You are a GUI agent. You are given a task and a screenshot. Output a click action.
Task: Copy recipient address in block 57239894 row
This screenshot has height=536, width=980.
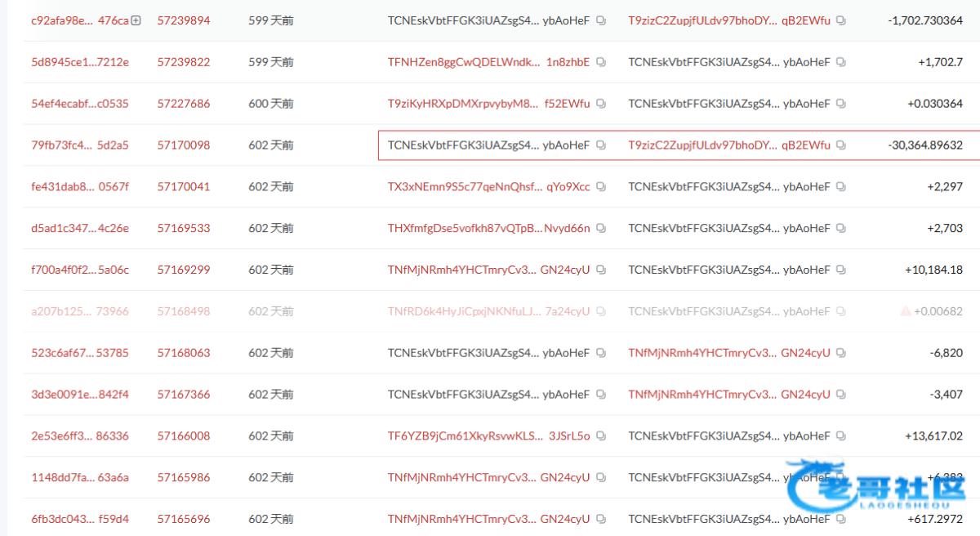pos(841,20)
